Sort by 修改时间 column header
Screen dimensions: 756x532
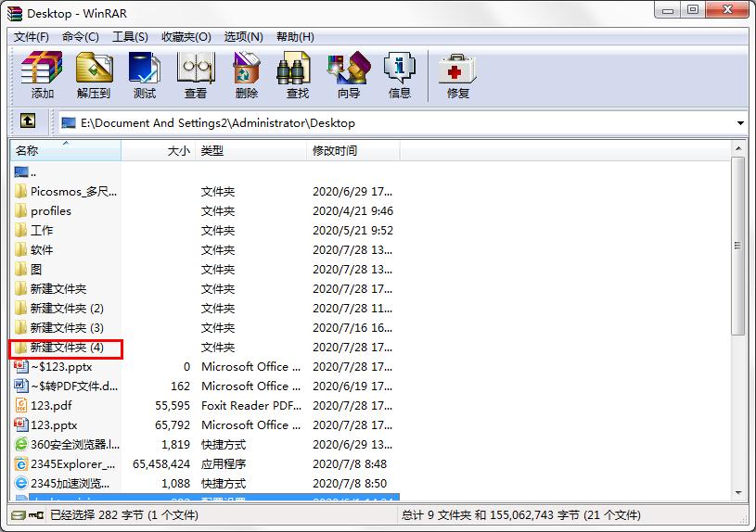(x=352, y=151)
